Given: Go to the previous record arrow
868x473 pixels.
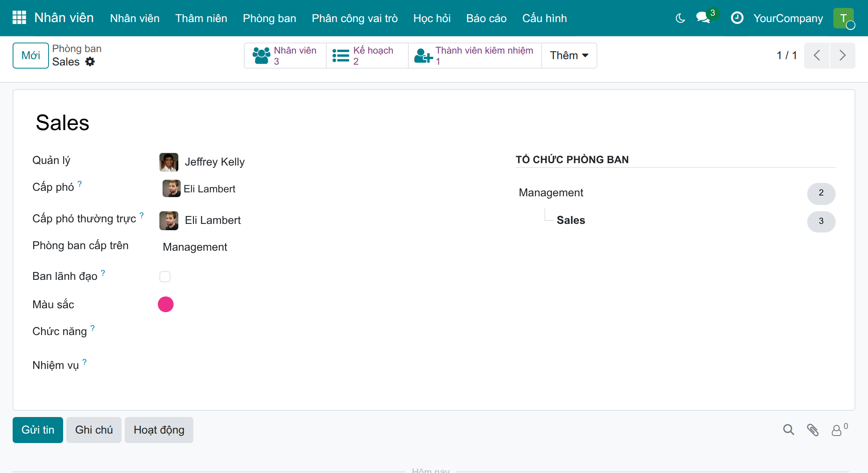Looking at the screenshot, I should pos(817,56).
